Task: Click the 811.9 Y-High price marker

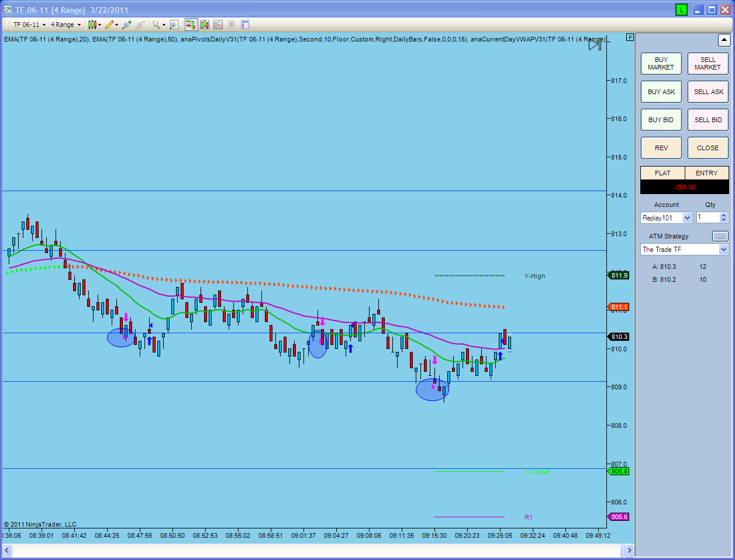Action: click(619, 275)
